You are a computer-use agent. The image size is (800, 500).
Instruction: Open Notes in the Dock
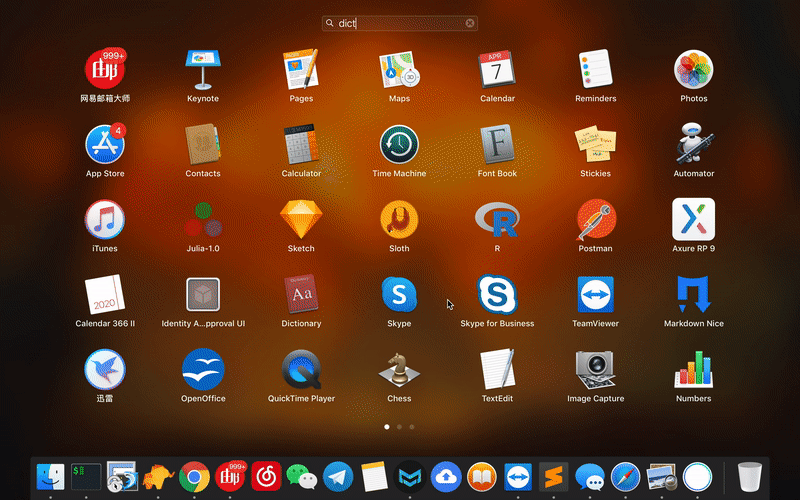coord(374,477)
